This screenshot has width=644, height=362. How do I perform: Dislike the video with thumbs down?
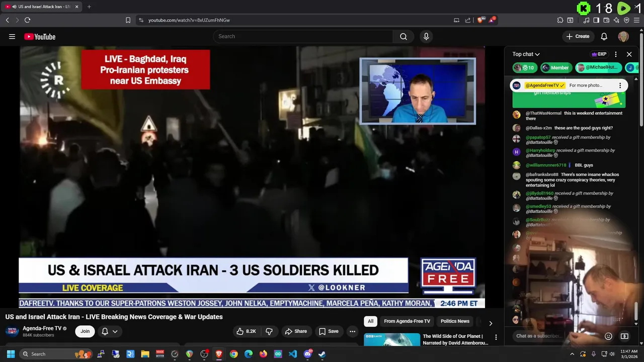click(269, 331)
